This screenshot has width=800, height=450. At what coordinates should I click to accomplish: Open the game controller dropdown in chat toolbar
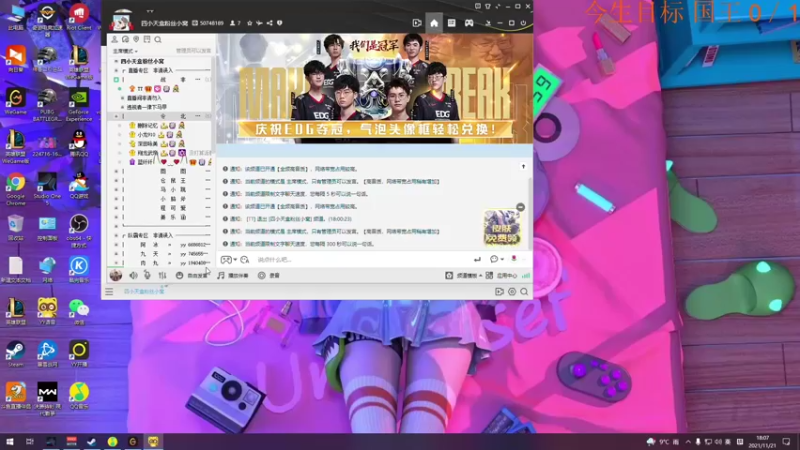[228, 260]
